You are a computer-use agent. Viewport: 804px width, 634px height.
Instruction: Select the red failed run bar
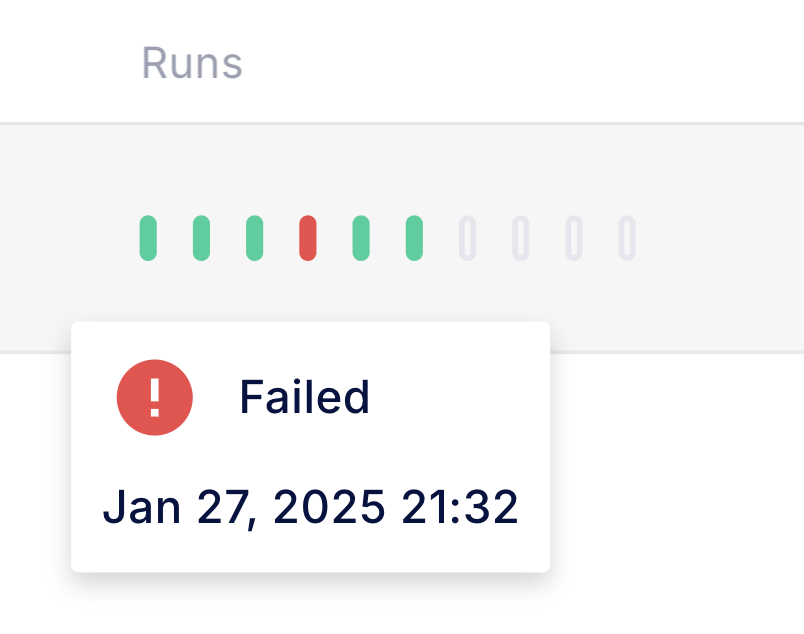coord(308,238)
